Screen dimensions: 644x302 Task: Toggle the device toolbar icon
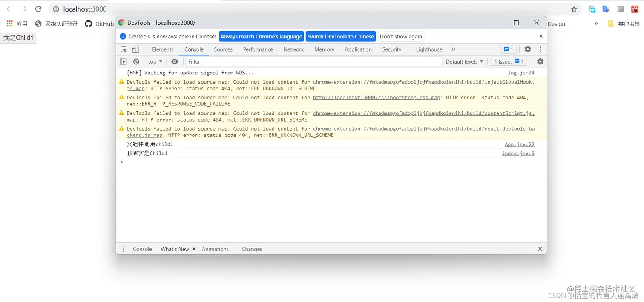pyautogui.click(x=135, y=49)
